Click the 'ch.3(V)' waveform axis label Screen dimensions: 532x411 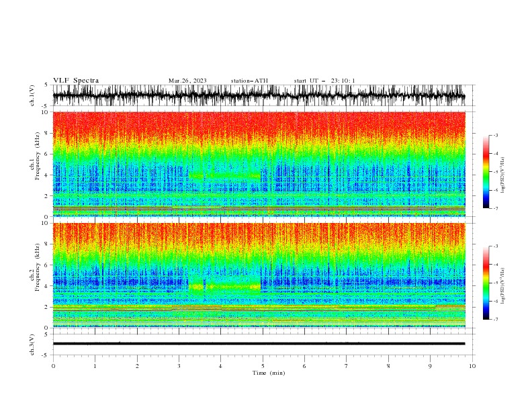point(32,345)
